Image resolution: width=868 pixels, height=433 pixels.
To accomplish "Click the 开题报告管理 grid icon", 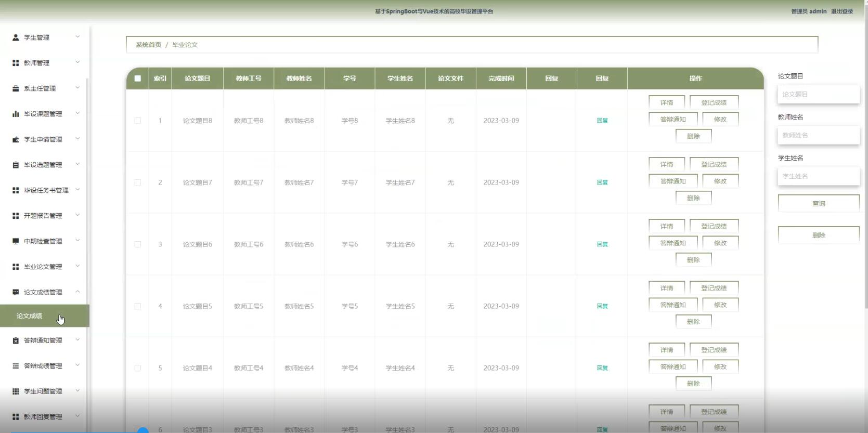I will coord(16,216).
